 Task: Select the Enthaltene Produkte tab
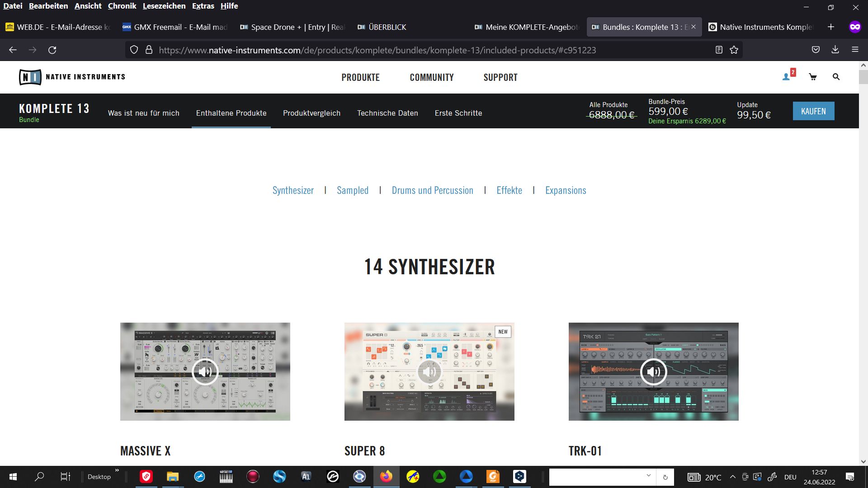[231, 113]
